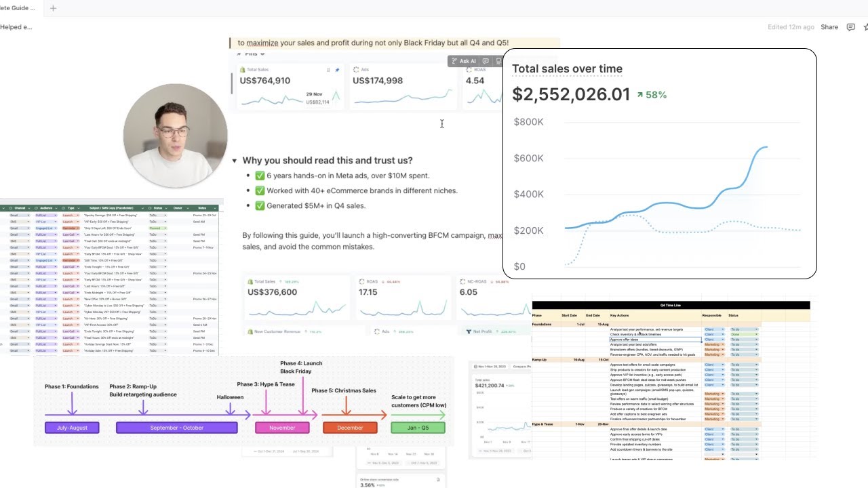The height and width of the screenshot is (488, 868).
Task: Click the New Customer Revenue card icon
Action: pos(250,331)
